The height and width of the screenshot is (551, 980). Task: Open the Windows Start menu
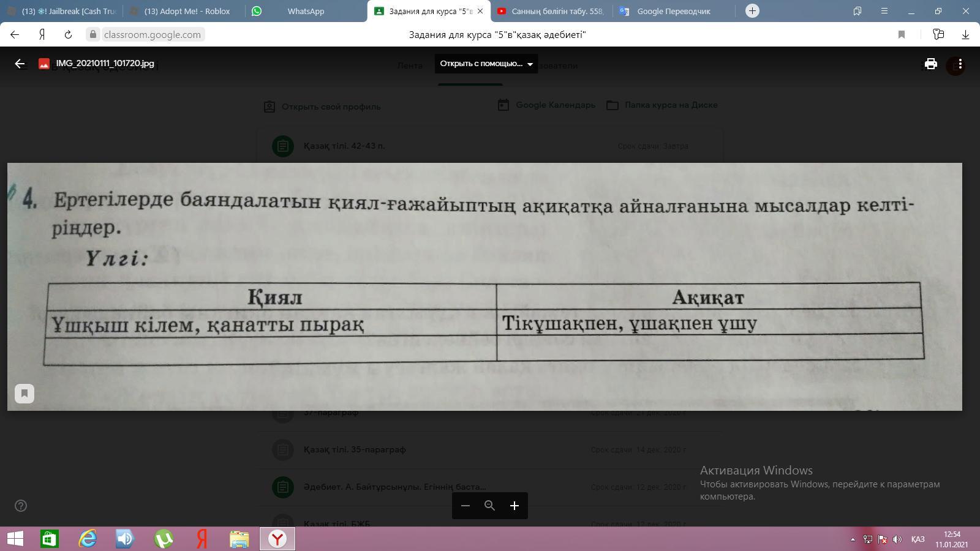coord(15,539)
